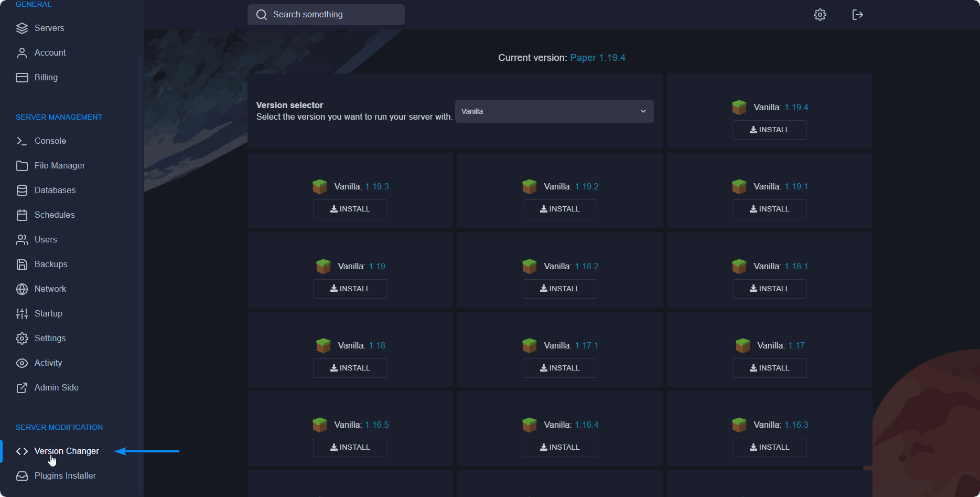
Task: Install Vanilla 1.18.2
Action: pos(559,289)
